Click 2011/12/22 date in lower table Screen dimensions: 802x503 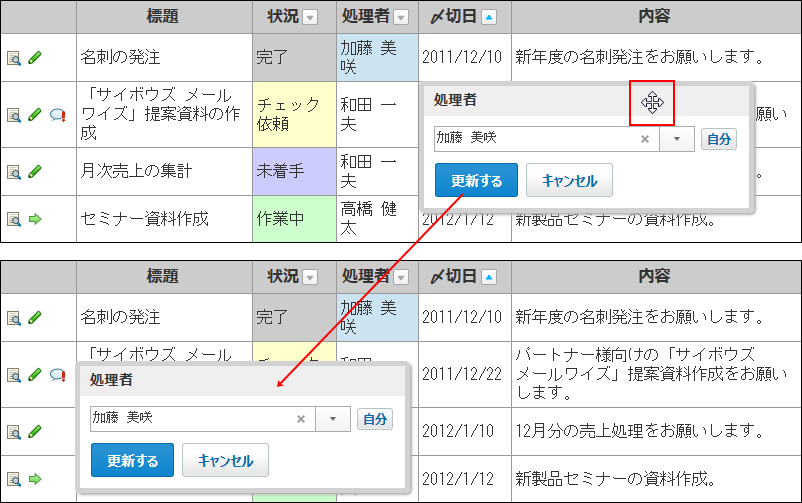[462, 374]
